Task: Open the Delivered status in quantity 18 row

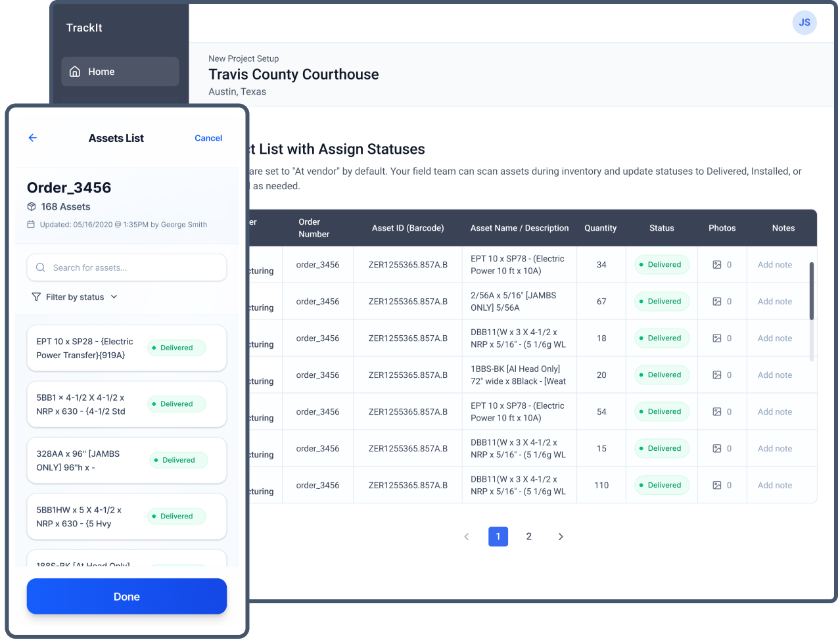Action: point(662,338)
